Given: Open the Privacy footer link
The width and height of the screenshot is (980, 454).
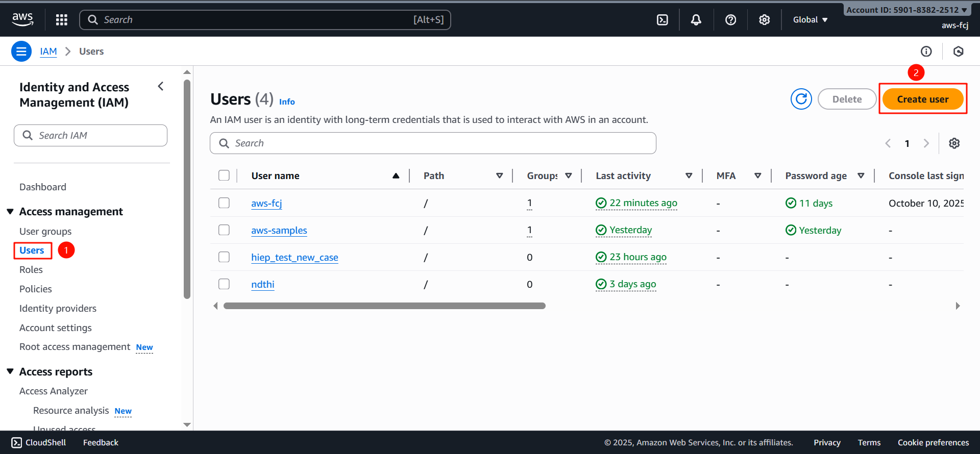Looking at the screenshot, I should point(827,442).
